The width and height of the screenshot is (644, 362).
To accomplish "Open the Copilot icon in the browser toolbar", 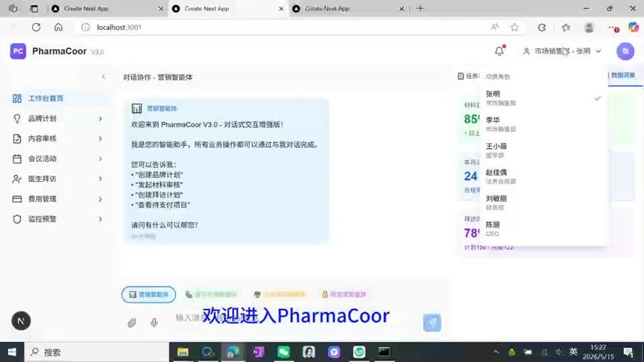I will 634,27.
